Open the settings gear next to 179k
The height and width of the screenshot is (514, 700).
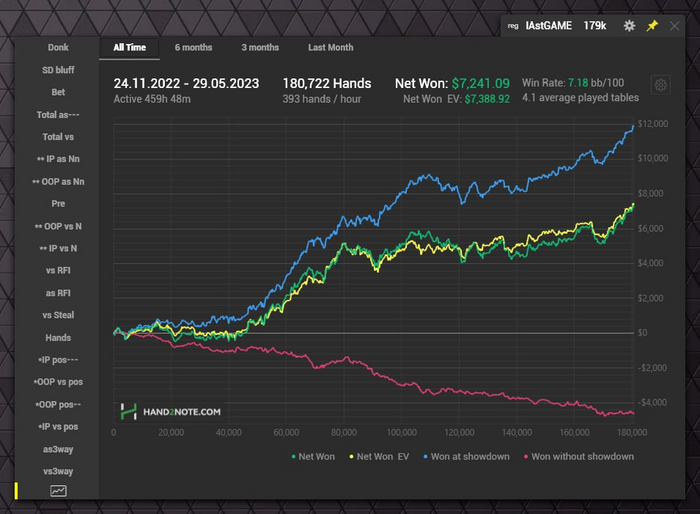coord(629,26)
